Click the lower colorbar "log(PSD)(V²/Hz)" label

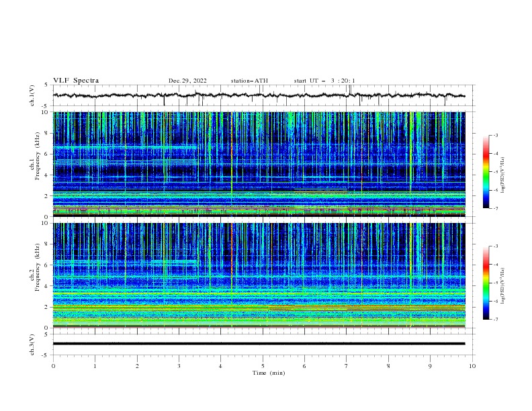pos(503,286)
